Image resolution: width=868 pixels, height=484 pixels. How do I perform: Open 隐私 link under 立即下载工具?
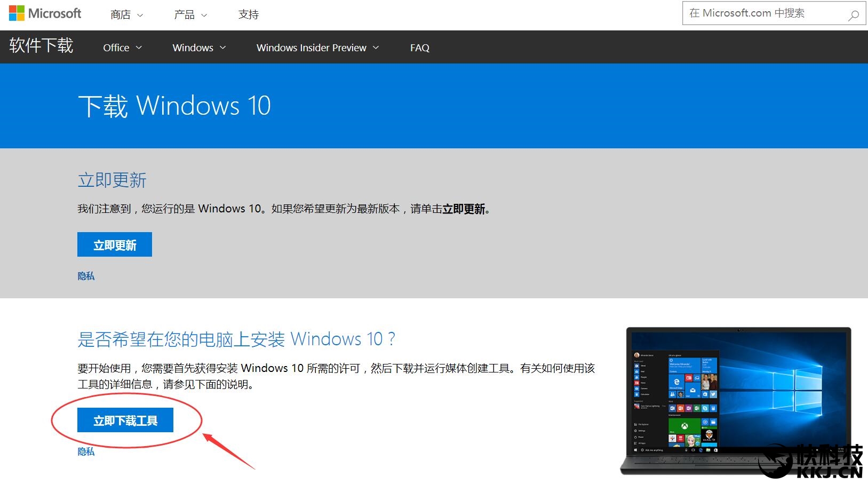pyautogui.click(x=86, y=451)
